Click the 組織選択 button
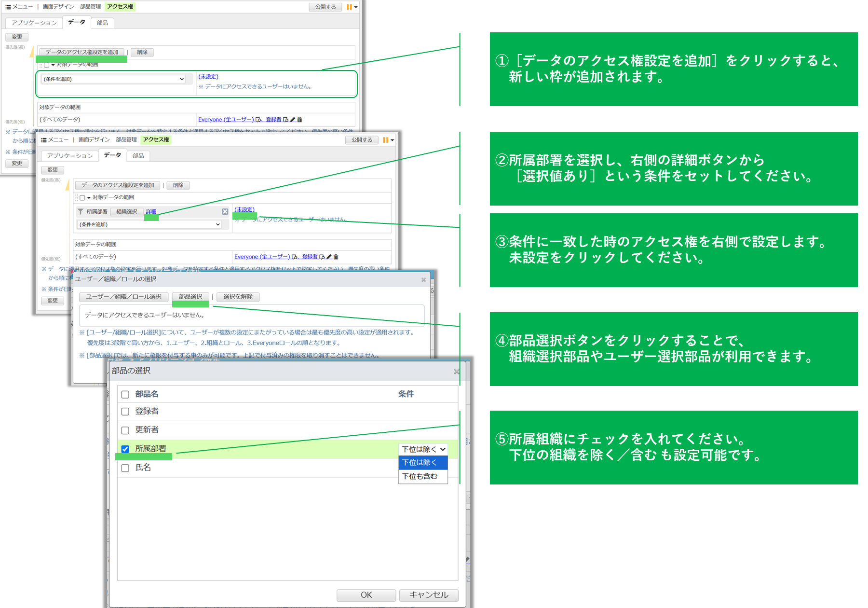 127,212
